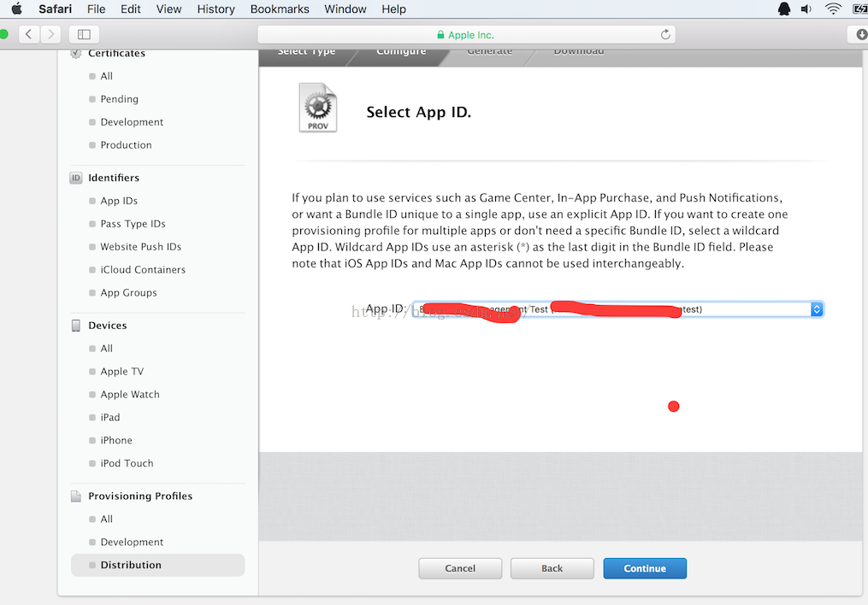The height and width of the screenshot is (605, 868).
Task: Open Development under Provisioning Profiles
Action: pos(132,542)
